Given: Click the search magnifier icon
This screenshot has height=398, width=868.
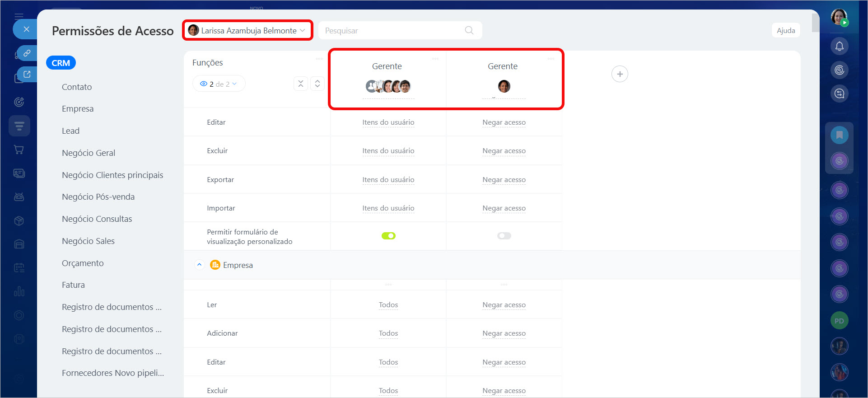Looking at the screenshot, I should [x=469, y=30].
